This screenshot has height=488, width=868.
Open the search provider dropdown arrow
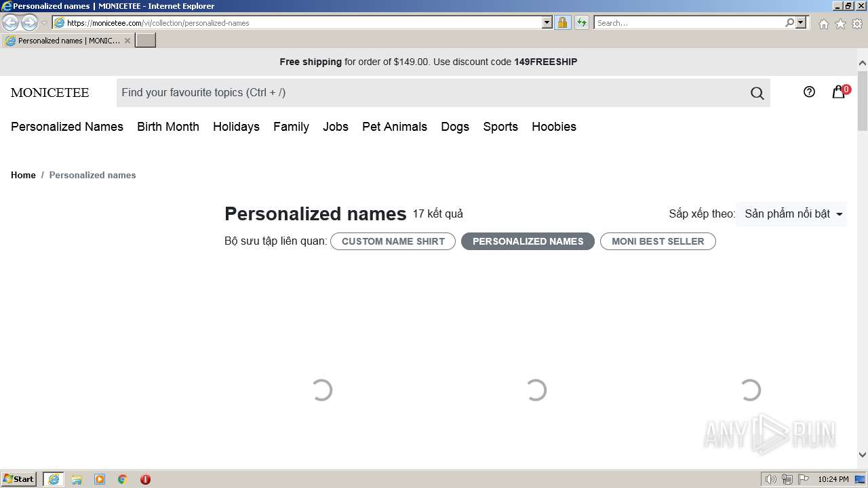801,22
